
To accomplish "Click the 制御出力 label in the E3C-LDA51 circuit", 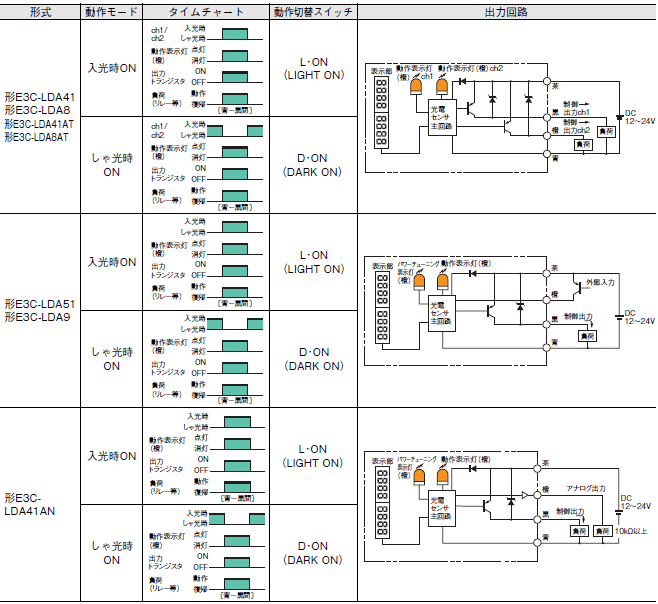I will point(578,316).
